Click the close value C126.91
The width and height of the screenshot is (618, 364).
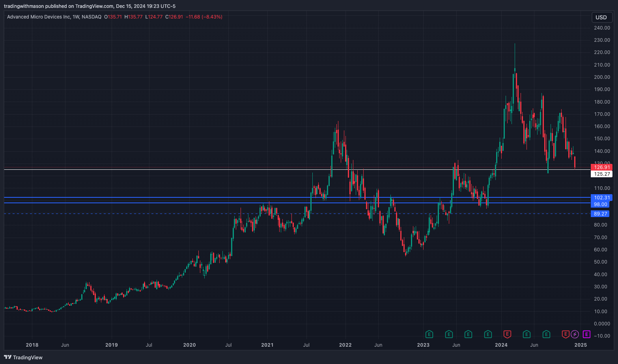[174, 17]
